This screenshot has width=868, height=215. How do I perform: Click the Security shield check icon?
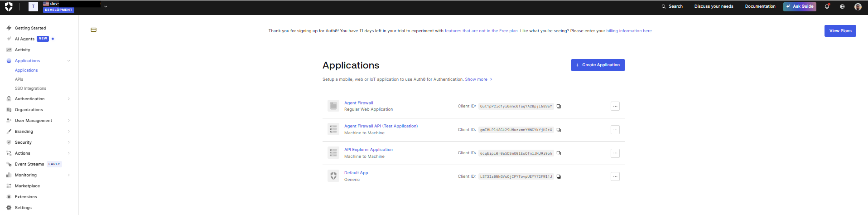pos(9,142)
